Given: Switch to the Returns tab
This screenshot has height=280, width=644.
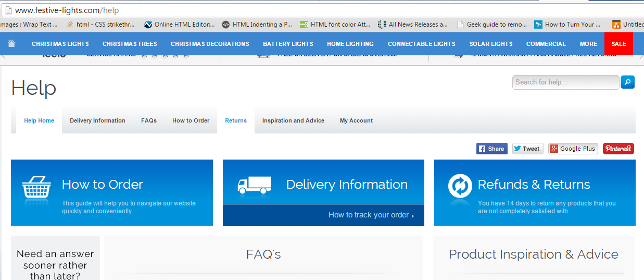Looking at the screenshot, I should [236, 120].
